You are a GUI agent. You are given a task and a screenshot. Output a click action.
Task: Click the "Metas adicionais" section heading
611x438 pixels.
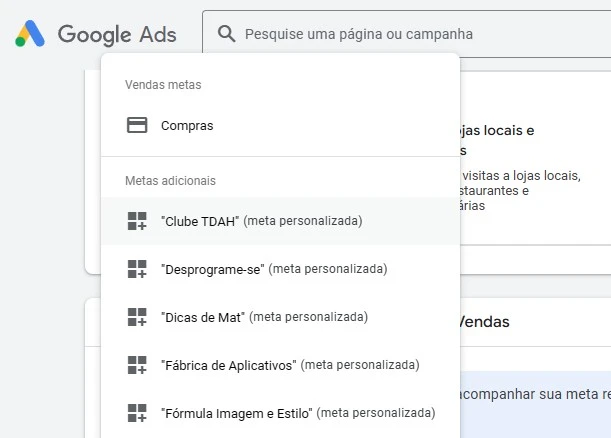(170, 181)
